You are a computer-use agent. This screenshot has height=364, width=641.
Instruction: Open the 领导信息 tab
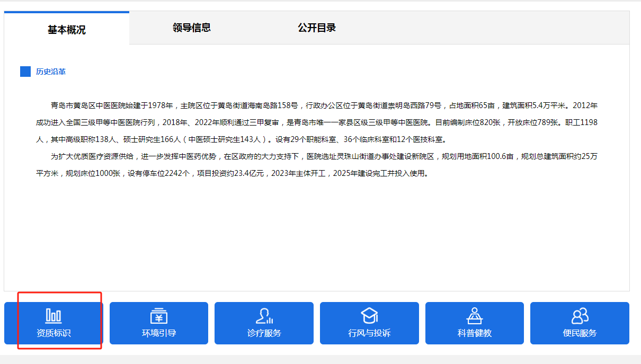click(x=192, y=28)
